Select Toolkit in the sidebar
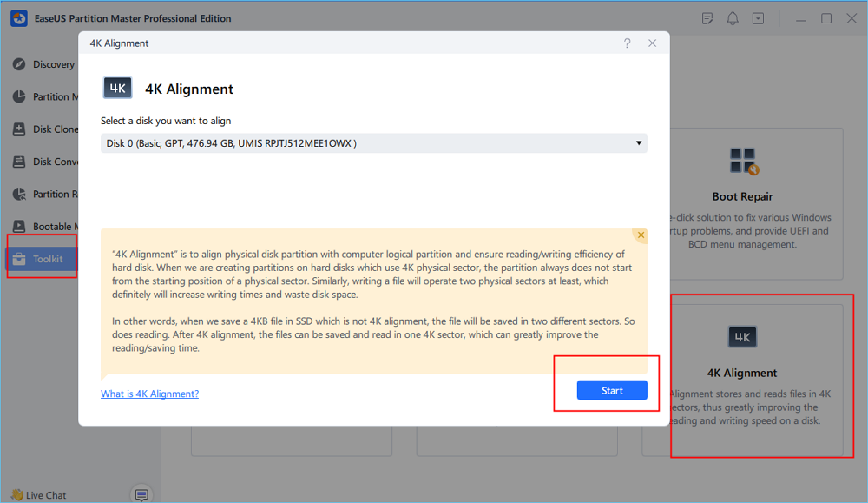This screenshot has width=868, height=503. coord(42,259)
